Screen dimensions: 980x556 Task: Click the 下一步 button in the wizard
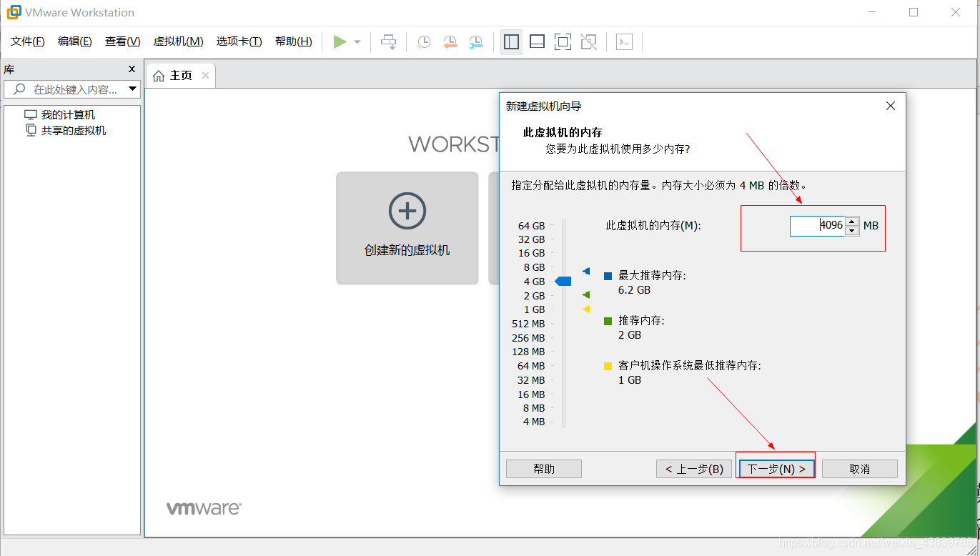[x=776, y=468]
